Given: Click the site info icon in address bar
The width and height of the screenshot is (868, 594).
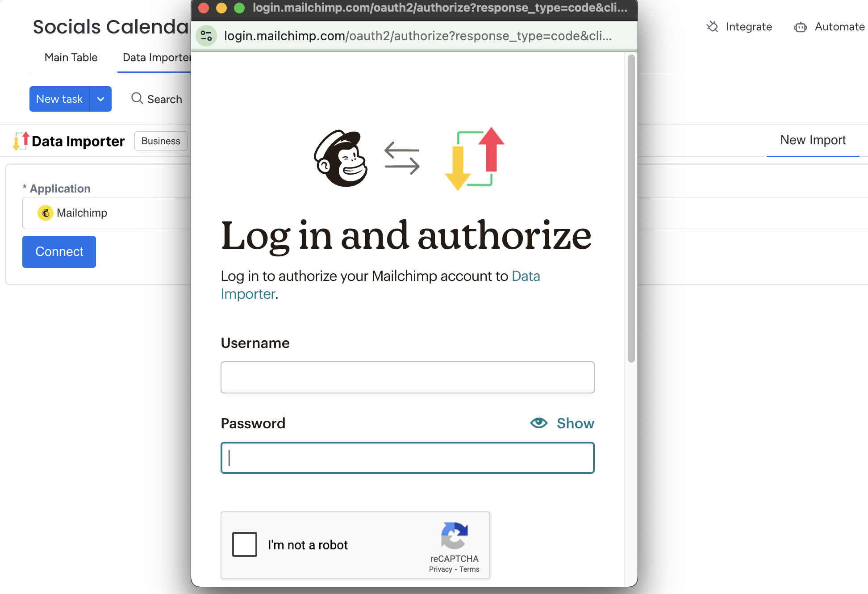Looking at the screenshot, I should [206, 36].
